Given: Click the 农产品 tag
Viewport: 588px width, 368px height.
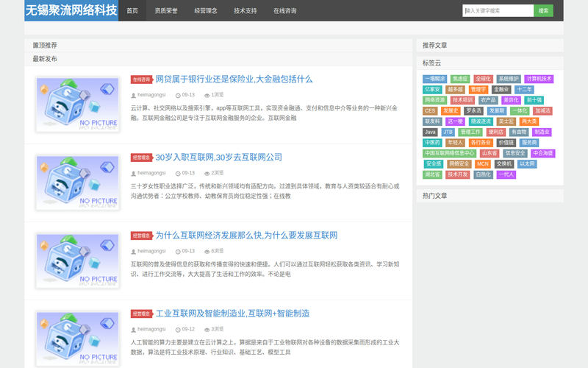Looking at the screenshot, I should click(x=488, y=100).
